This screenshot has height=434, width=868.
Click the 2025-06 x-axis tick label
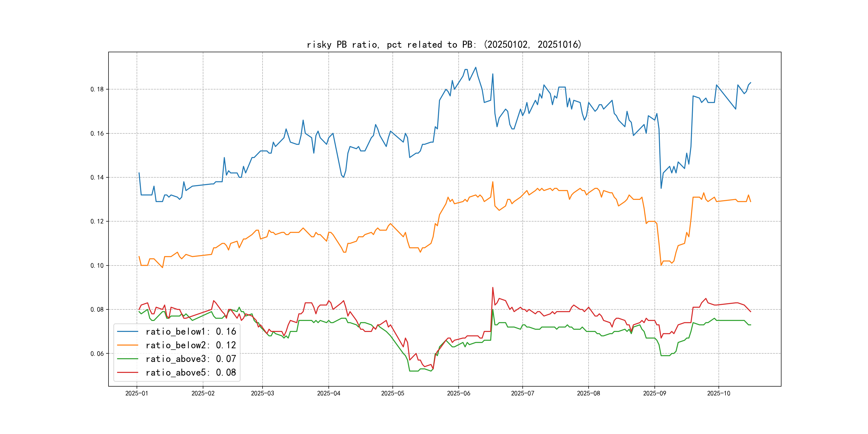pyautogui.click(x=458, y=393)
